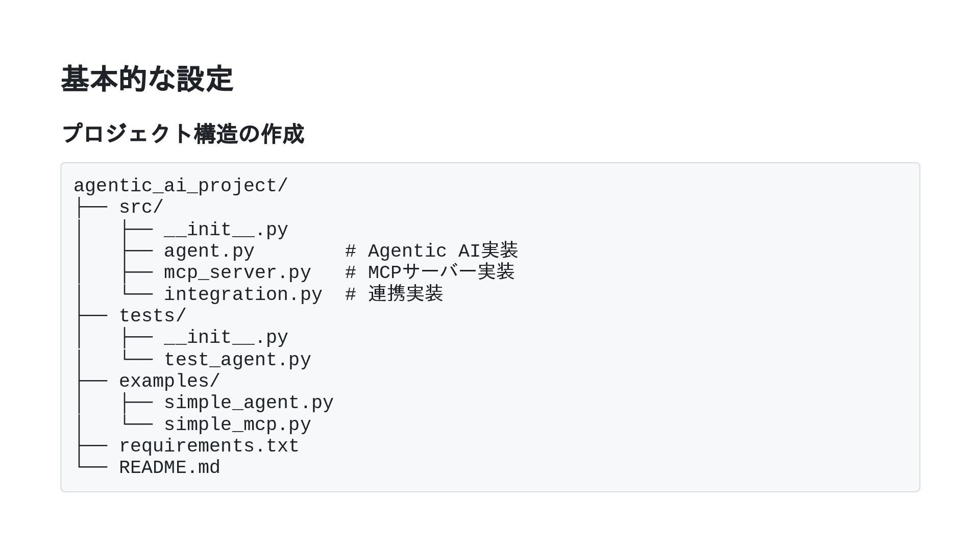Select __init__.py under the src folder
Image resolution: width=980 pixels, height=551 pixels.
tap(226, 230)
